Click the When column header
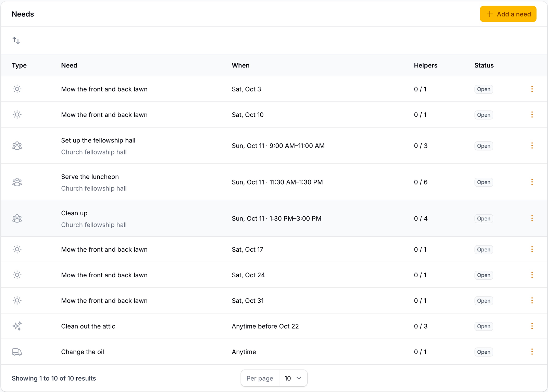 pyautogui.click(x=240, y=65)
